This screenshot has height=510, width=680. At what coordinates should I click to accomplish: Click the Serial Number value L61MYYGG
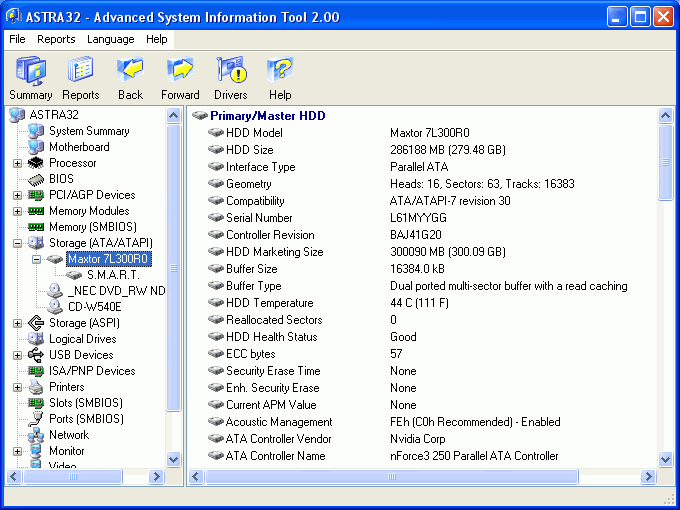418,218
